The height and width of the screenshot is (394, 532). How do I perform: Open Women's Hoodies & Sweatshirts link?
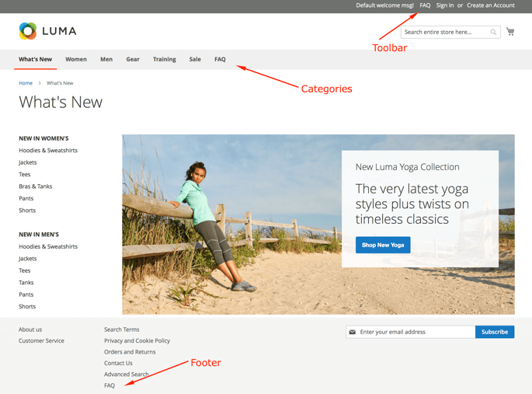tap(48, 150)
